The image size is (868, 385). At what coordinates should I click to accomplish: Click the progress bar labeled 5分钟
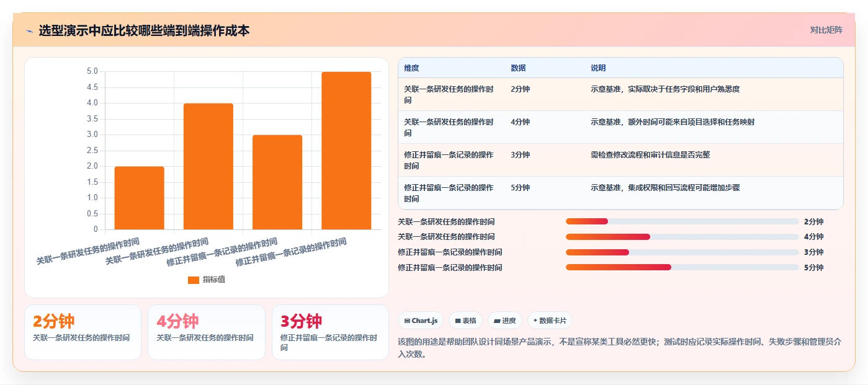point(682,267)
